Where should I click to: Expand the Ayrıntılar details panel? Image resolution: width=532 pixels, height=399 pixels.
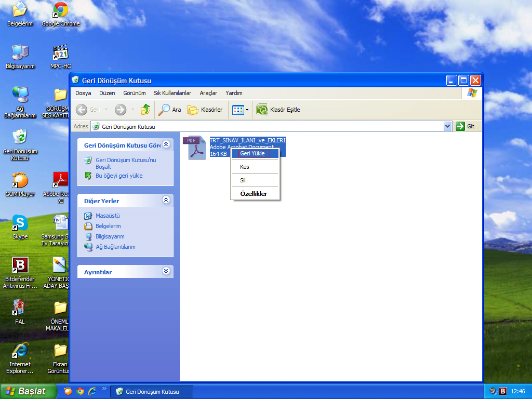(166, 271)
